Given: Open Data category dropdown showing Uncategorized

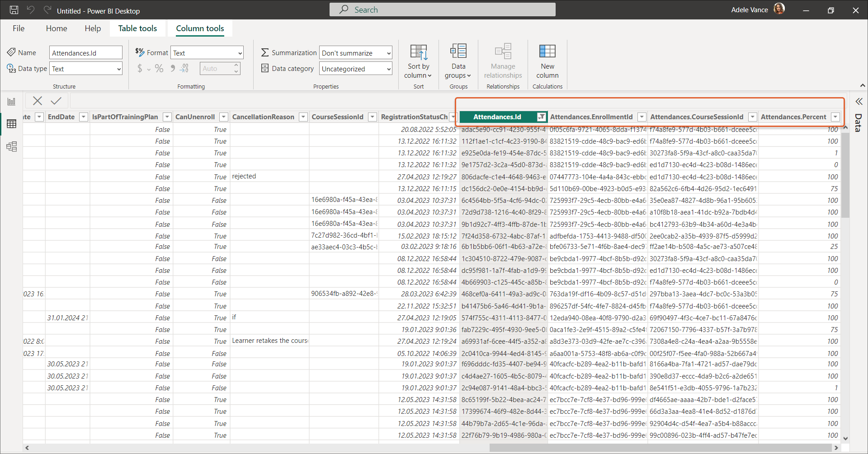Looking at the screenshot, I should [x=355, y=69].
